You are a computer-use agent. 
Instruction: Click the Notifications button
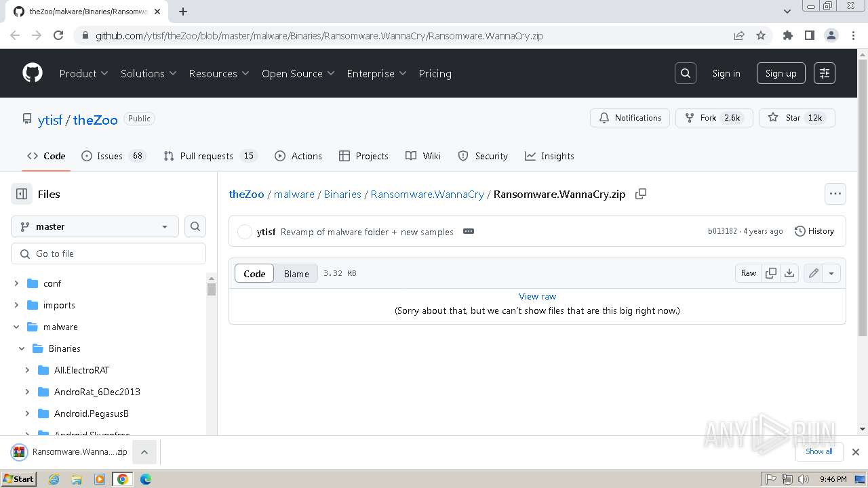pyautogui.click(x=630, y=118)
